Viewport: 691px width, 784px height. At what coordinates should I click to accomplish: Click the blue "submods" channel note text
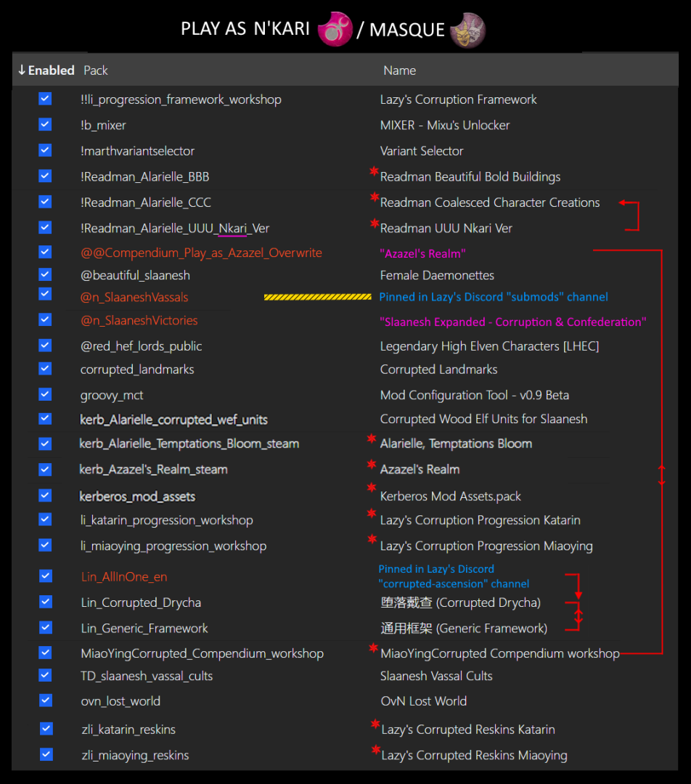click(494, 297)
